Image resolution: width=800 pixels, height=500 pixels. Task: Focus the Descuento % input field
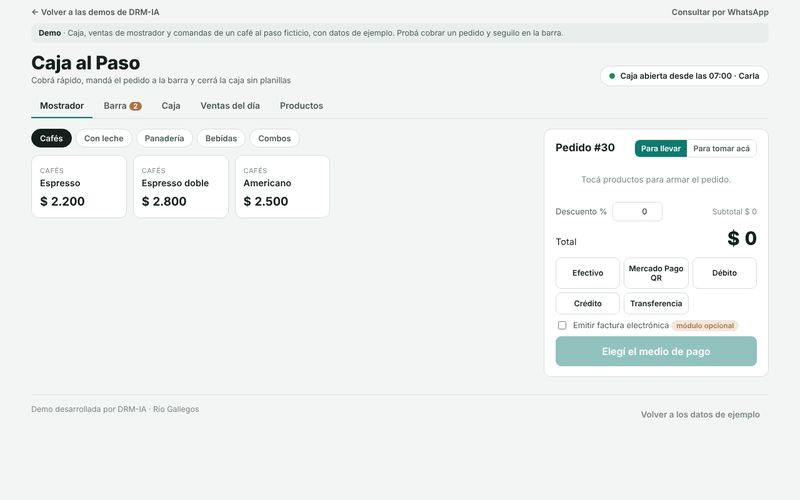coord(637,211)
